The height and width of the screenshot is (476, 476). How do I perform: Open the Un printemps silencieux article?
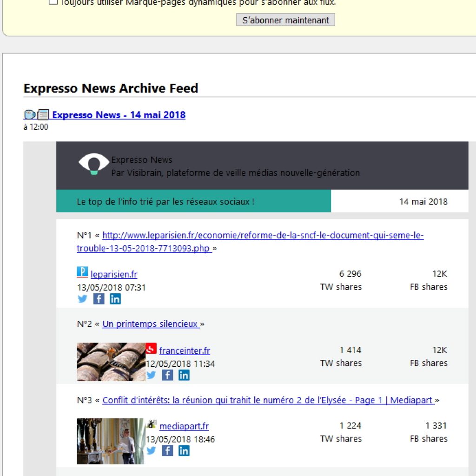click(151, 324)
